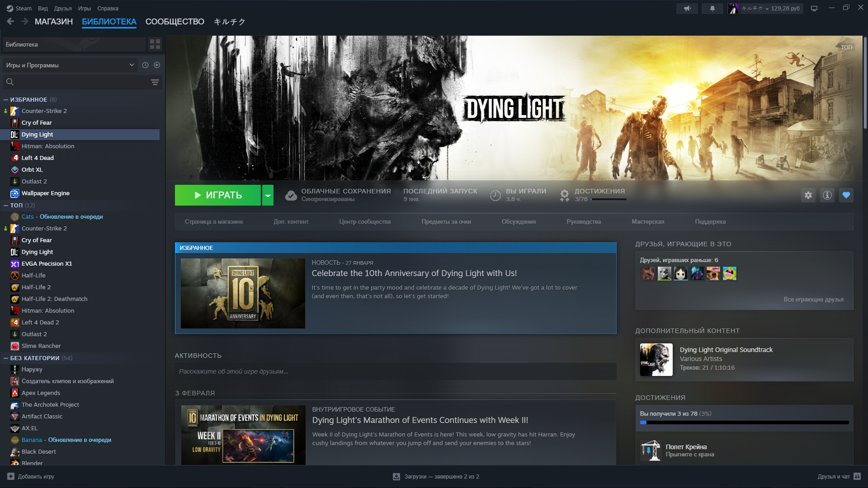This screenshot has width=868, height=488.
Task: Open Поддержка link
Action: (x=710, y=221)
